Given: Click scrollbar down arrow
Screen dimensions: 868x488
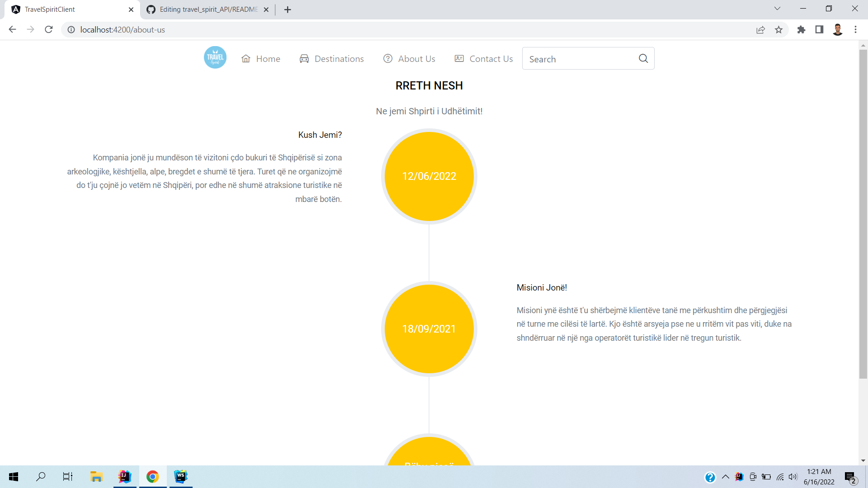Looking at the screenshot, I should (863, 461).
